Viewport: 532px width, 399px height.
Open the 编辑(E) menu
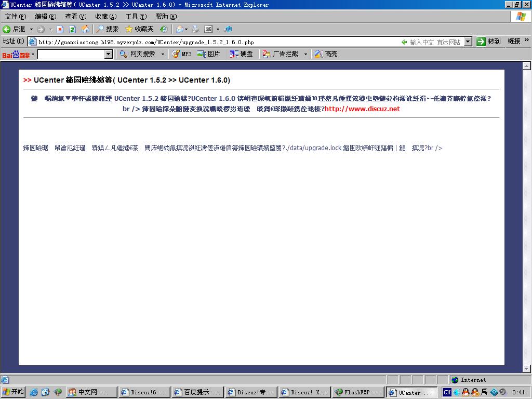[46, 16]
